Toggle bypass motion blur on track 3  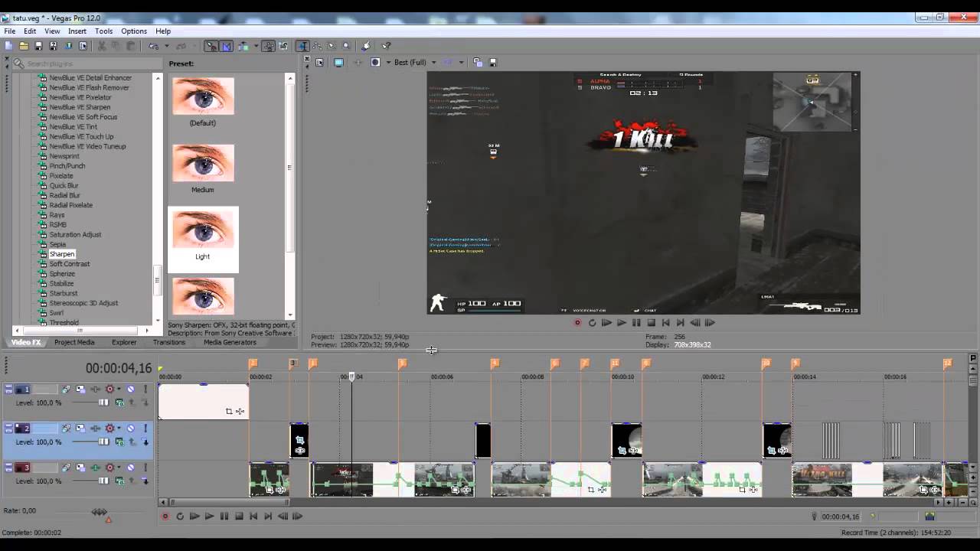(66, 468)
